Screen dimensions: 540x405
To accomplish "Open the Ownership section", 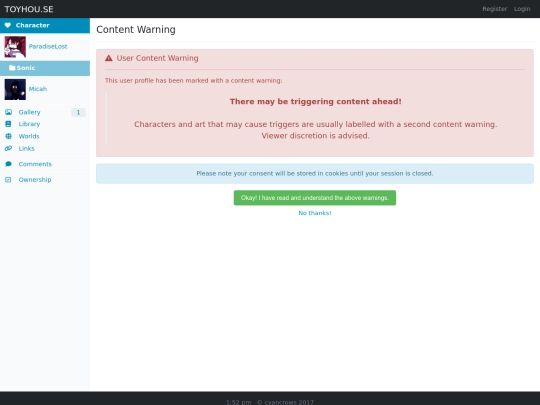I will click(x=35, y=180).
